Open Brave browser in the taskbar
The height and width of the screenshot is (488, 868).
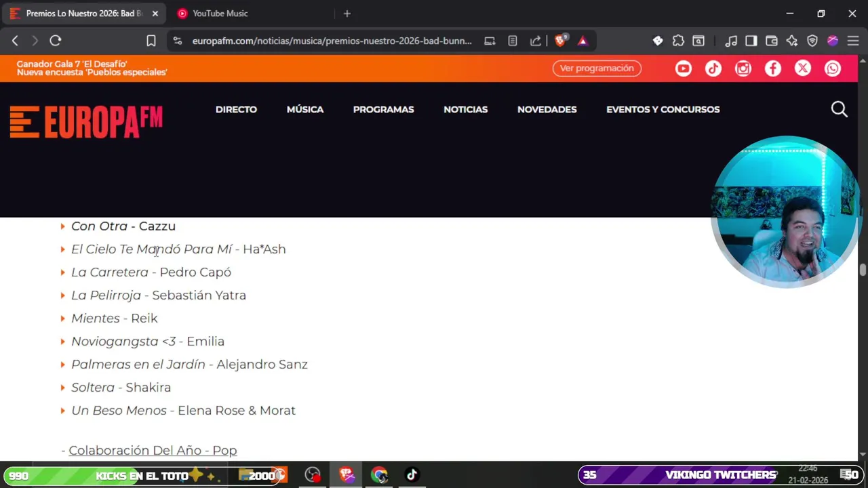pos(347,474)
